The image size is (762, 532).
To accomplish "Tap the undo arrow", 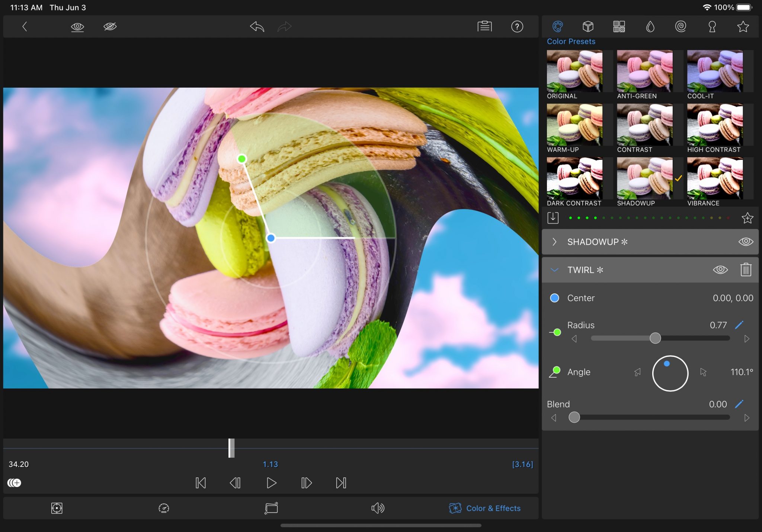I will pos(256,26).
